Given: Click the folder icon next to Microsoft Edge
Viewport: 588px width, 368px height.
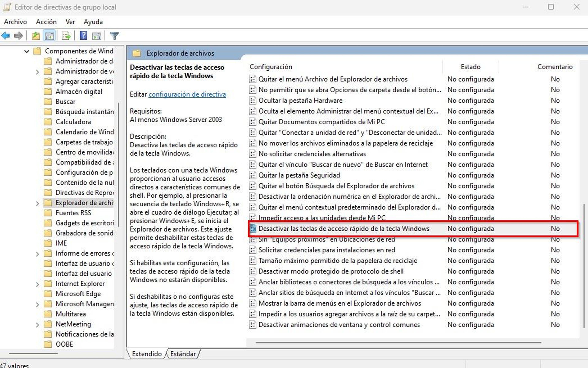Looking at the screenshot, I should 48,294.
